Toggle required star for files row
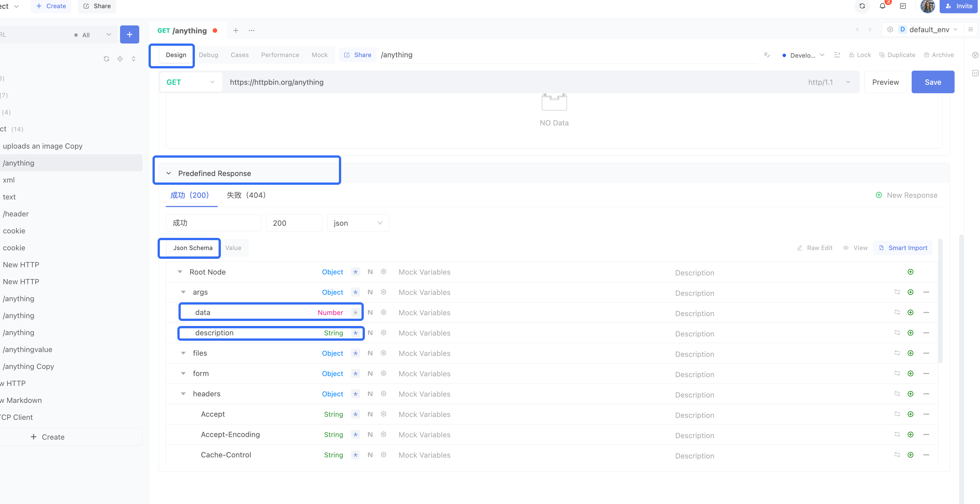 (x=355, y=353)
